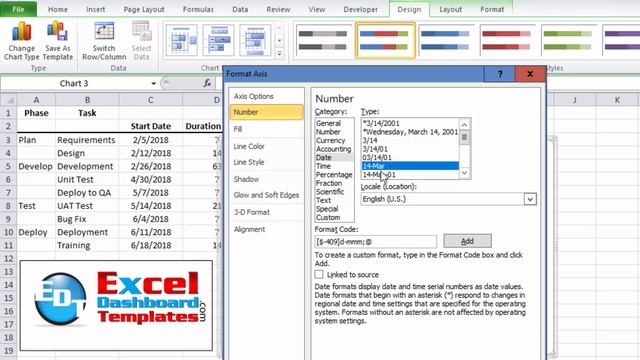This screenshot has width=640, height=360.
Task: Choose Accounting category
Action: tap(333, 149)
